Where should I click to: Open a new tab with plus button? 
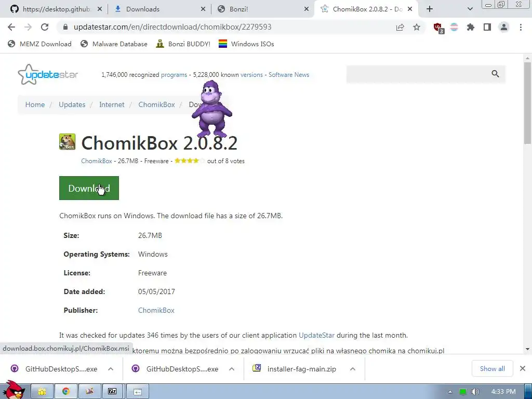tap(430, 9)
